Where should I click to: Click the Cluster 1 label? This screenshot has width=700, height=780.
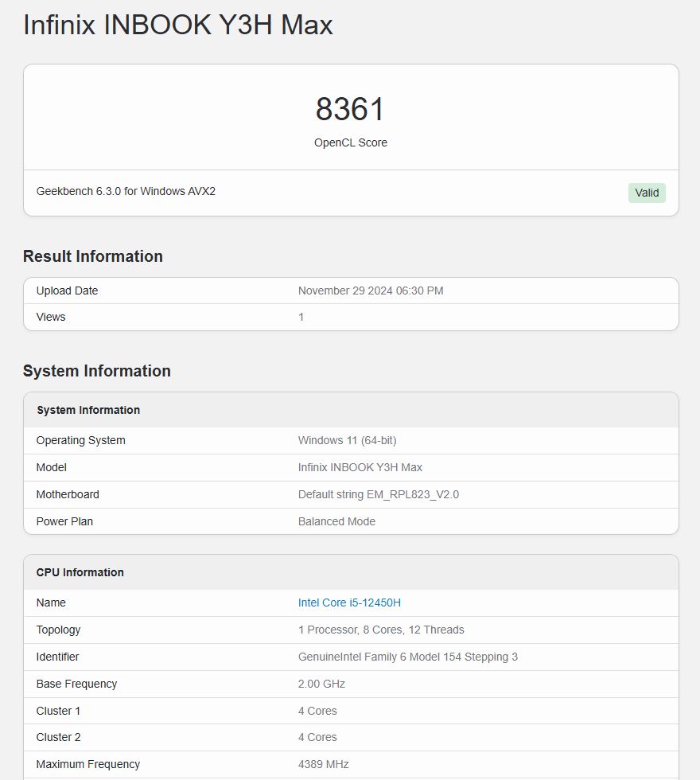point(58,711)
